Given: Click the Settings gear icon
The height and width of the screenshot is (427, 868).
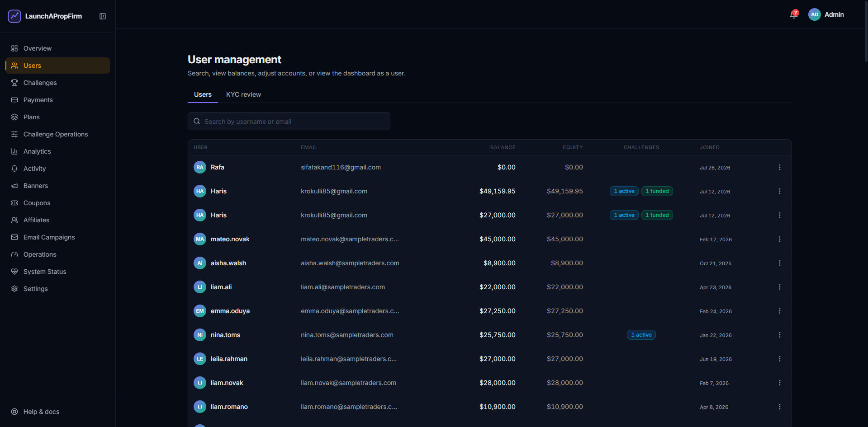Looking at the screenshot, I should pos(14,289).
